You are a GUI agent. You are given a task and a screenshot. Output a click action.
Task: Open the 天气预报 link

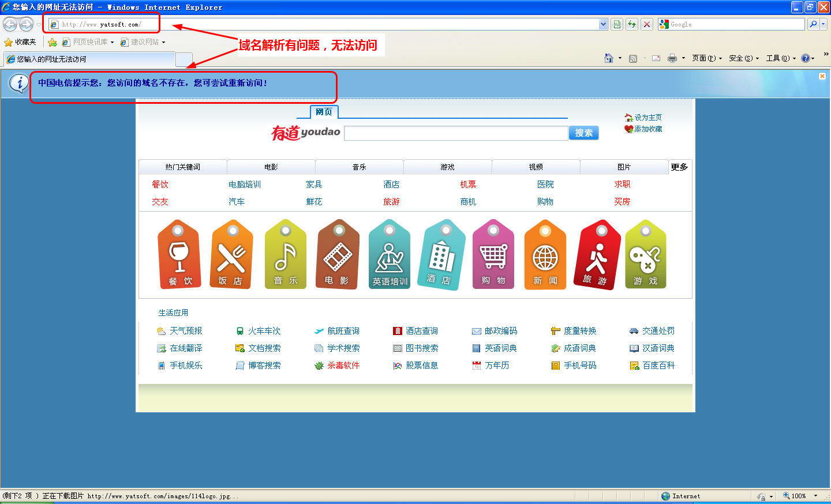185,331
